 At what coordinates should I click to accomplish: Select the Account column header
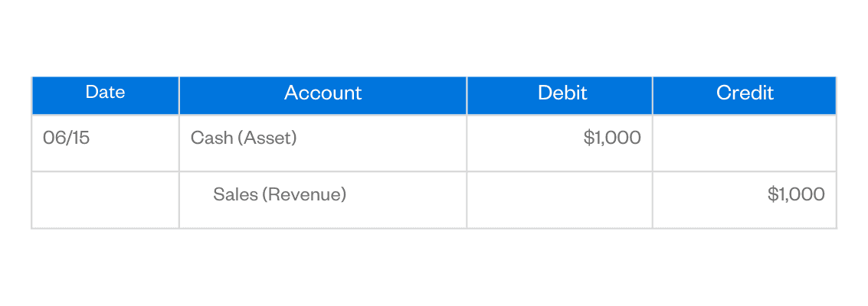coord(323,93)
